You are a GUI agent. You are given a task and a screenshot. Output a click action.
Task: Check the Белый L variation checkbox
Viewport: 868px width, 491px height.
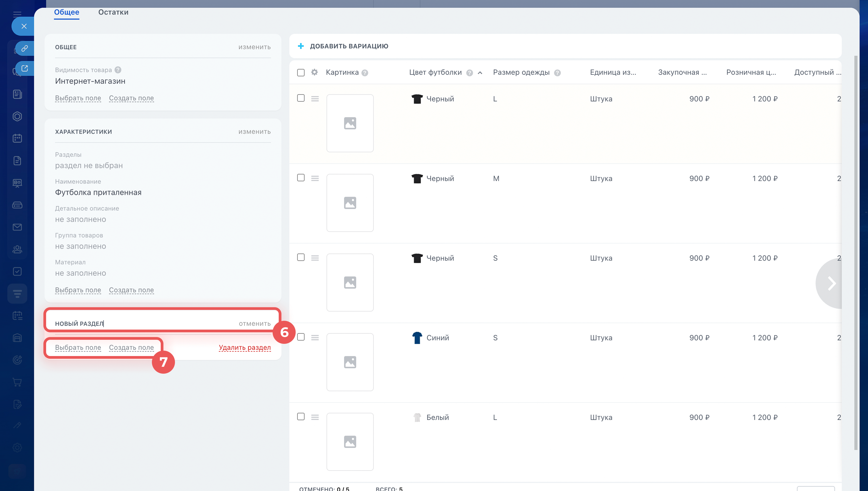pyautogui.click(x=301, y=416)
